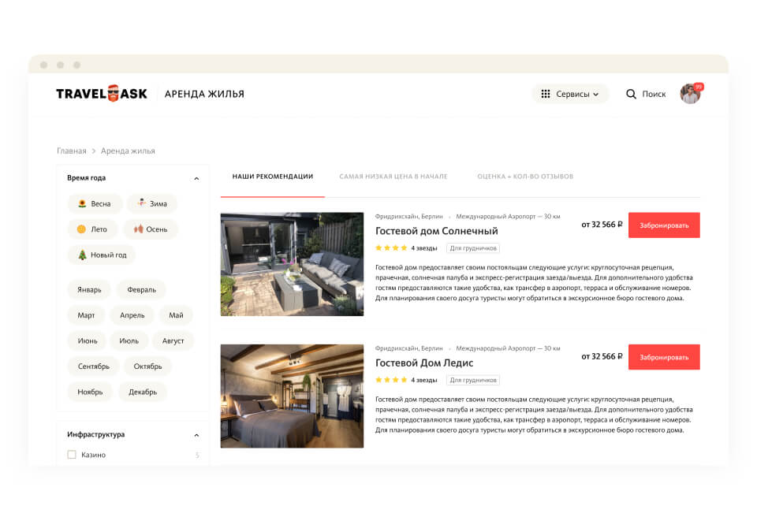This screenshot has height=532, width=757.
Task: Choose the Лето sun season chip
Action: click(92, 229)
